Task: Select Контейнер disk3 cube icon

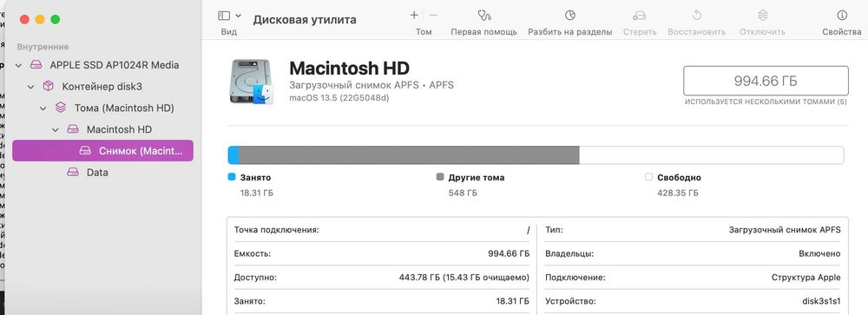Action: [48, 87]
